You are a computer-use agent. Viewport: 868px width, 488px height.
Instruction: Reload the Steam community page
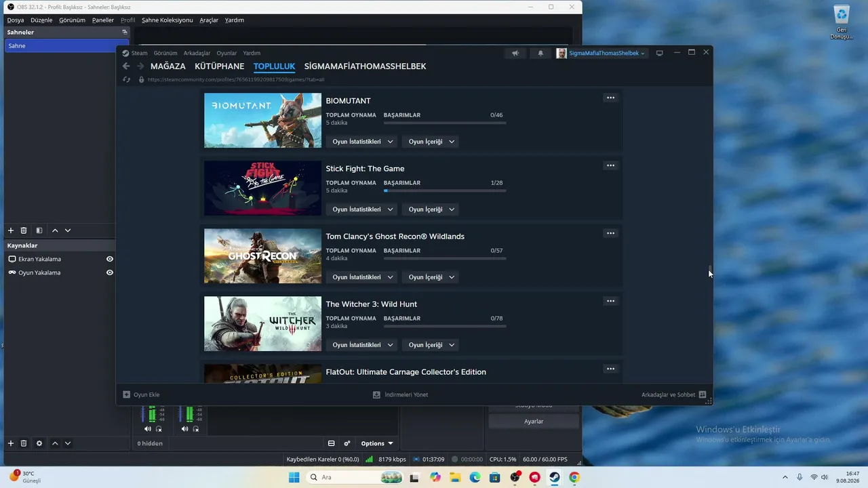126,79
